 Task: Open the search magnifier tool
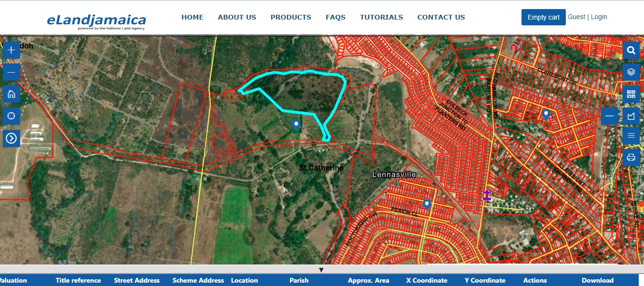(631, 50)
